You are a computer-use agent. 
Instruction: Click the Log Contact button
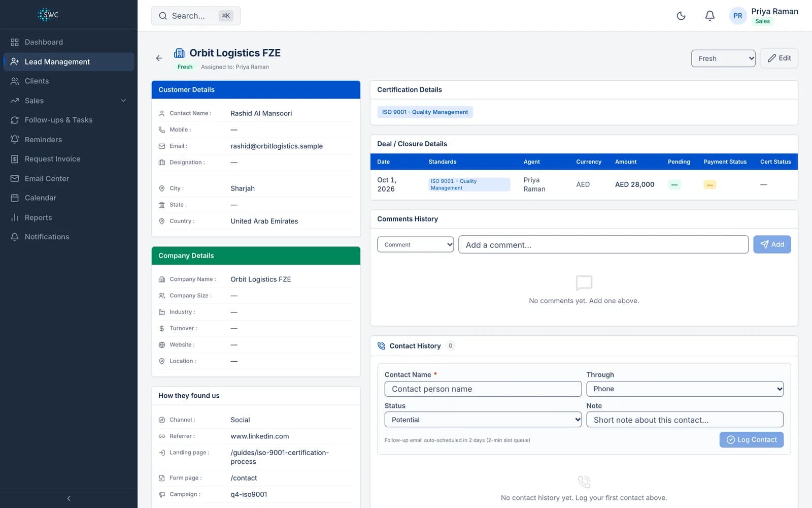coord(751,440)
